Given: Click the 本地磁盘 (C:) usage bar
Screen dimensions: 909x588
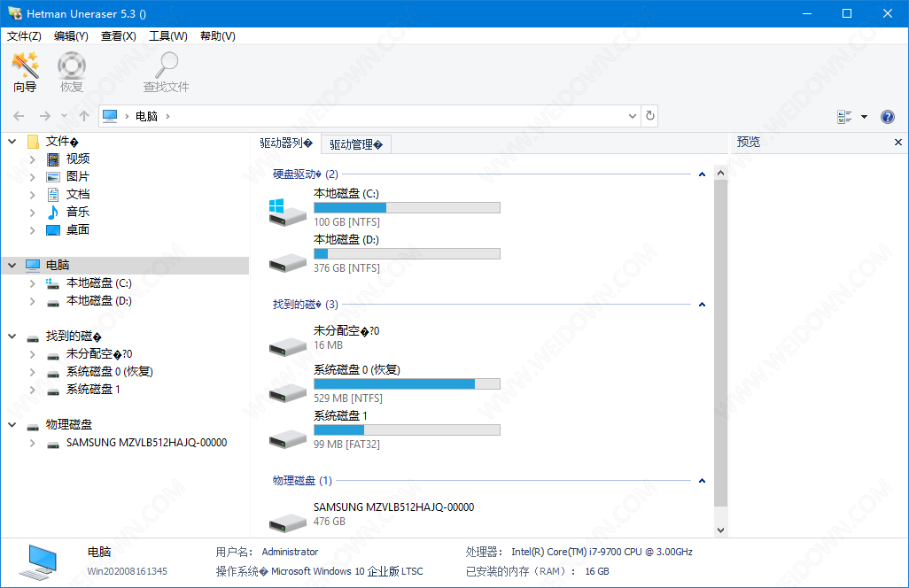Looking at the screenshot, I should click(x=407, y=207).
